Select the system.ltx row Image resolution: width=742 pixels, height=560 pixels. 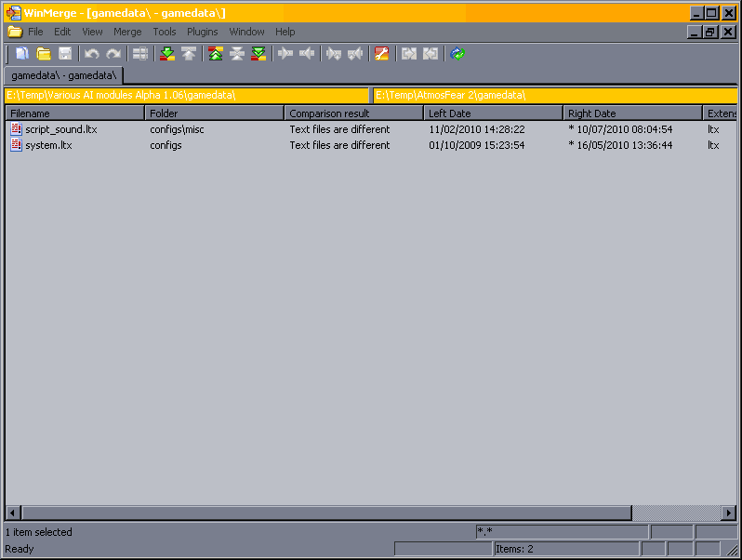tap(372, 145)
